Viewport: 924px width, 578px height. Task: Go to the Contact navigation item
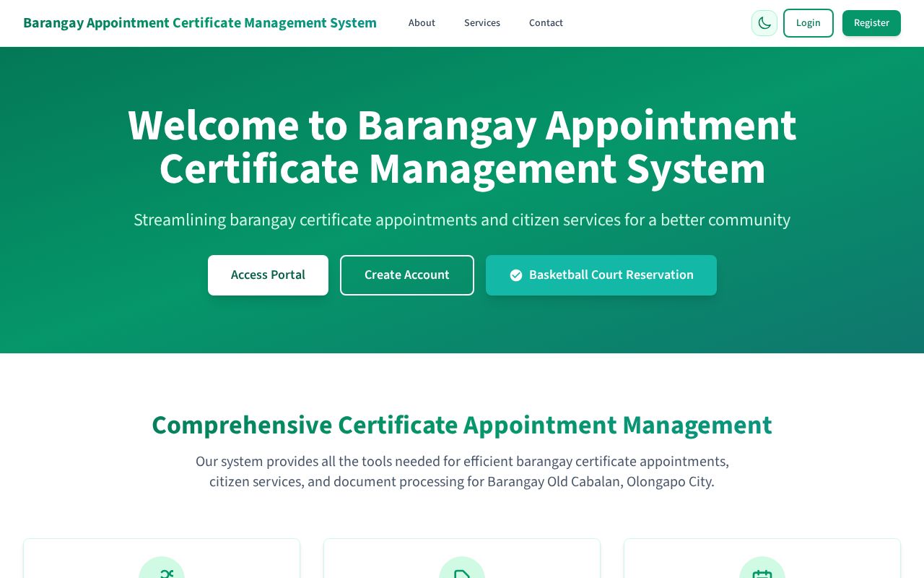(x=546, y=23)
